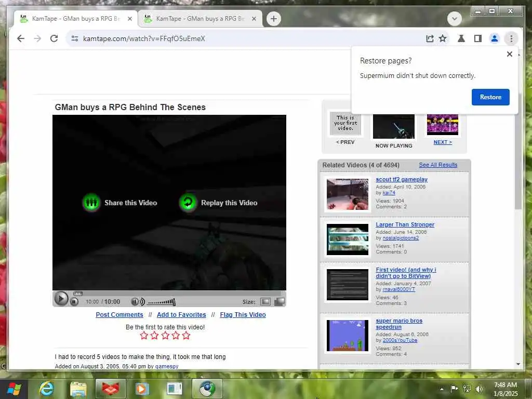
Task: Open user 2000sYouTube's profile
Action: 400,340
